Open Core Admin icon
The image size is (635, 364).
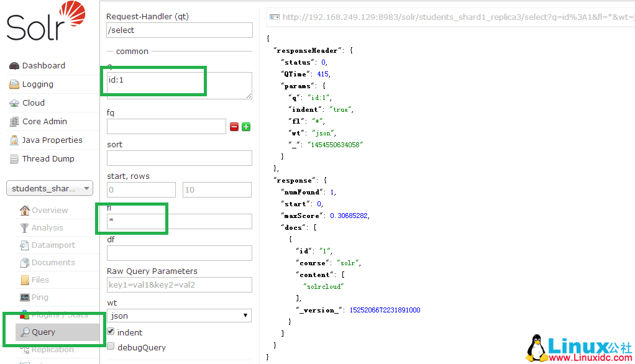(14, 122)
